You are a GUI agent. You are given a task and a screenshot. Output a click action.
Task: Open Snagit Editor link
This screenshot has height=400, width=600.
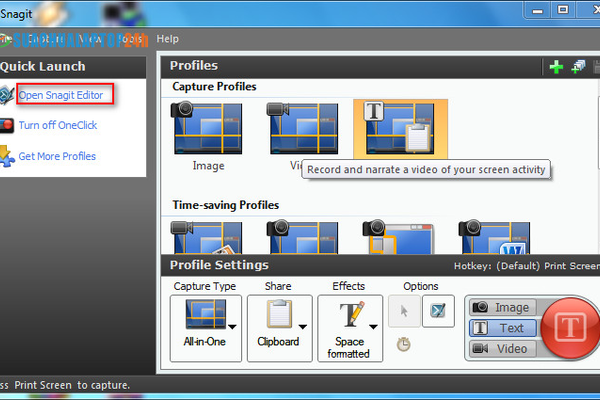[x=61, y=95]
